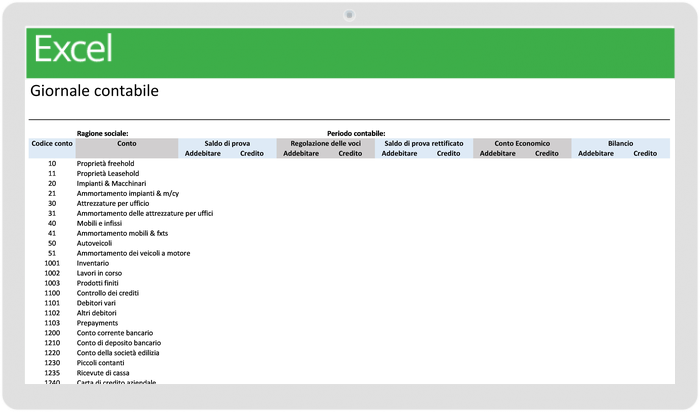Click account code 1230
Viewport: 700px width, 412px height.
pos(52,363)
